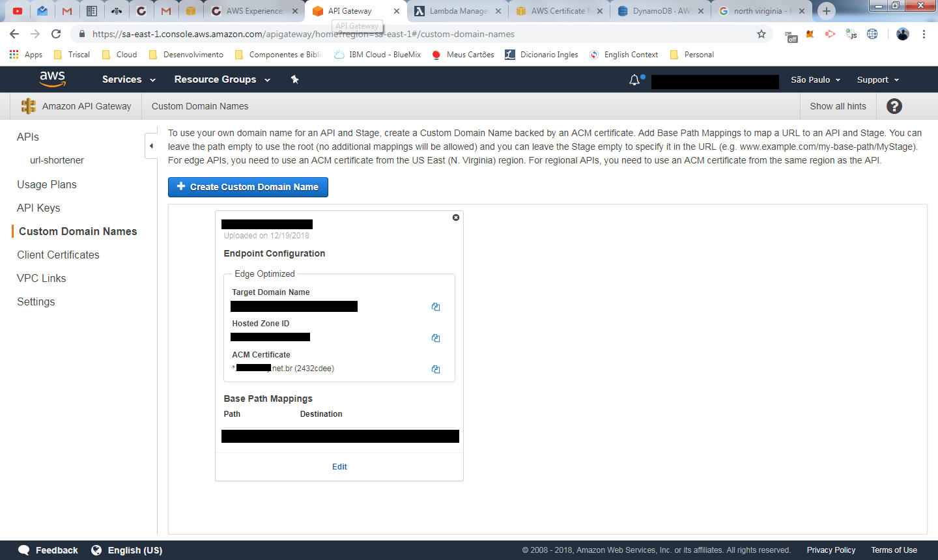938x560 pixels.
Task: Open IBM Cloud - BlueMix bookmark
Action: coord(377,55)
